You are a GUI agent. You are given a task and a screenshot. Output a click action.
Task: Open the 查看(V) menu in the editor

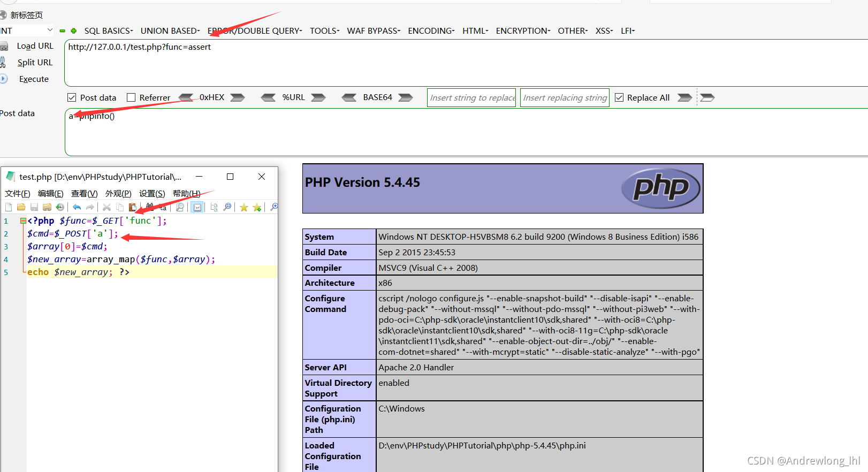tap(85, 194)
